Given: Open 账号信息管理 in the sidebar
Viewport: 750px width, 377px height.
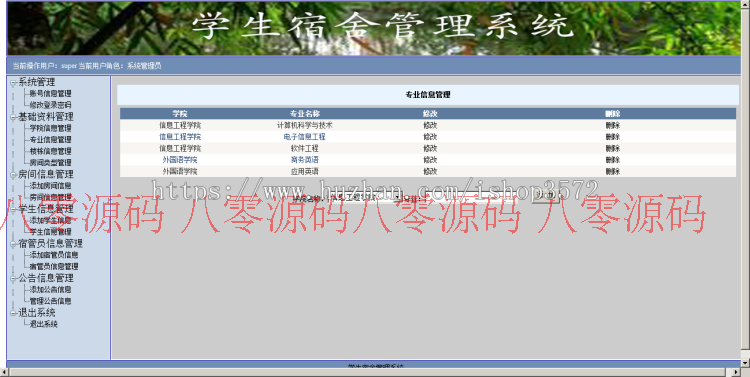Looking at the screenshot, I should tap(50, 94).
